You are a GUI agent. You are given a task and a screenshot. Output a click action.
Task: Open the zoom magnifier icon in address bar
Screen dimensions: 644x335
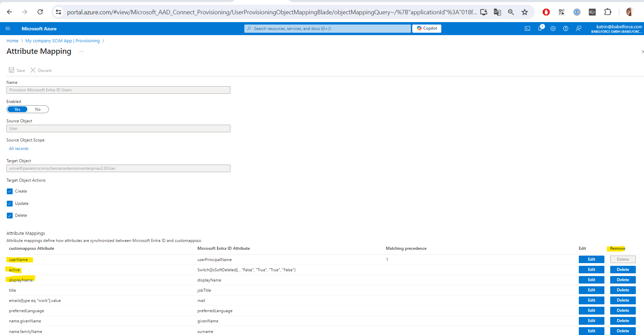511,12
